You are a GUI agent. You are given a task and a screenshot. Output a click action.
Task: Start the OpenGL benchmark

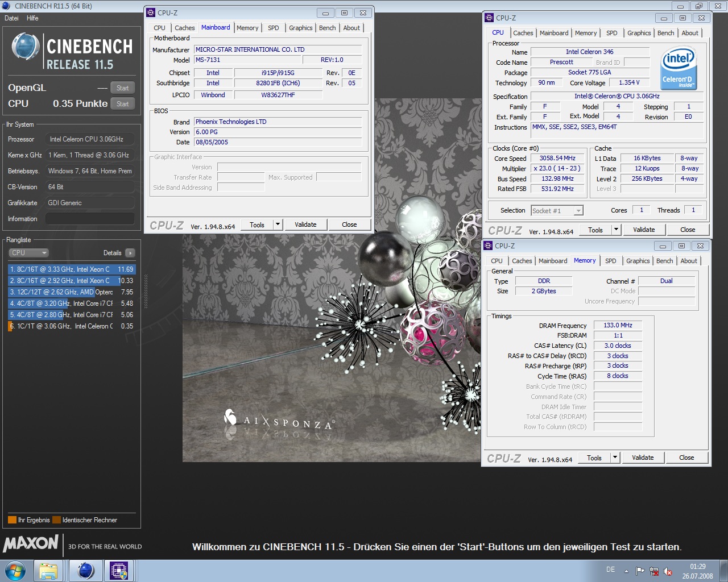point(122,88)
